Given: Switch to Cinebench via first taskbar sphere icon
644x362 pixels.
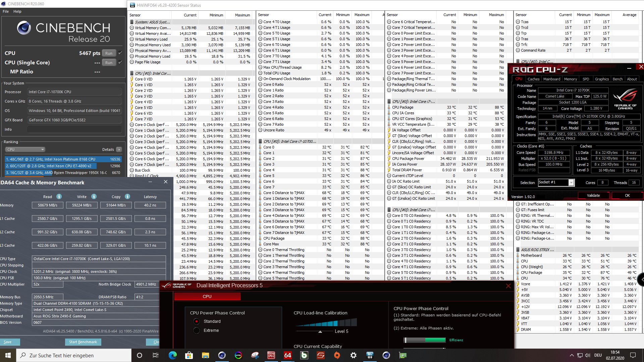Looking at the screenshot, I should (222, 355).
